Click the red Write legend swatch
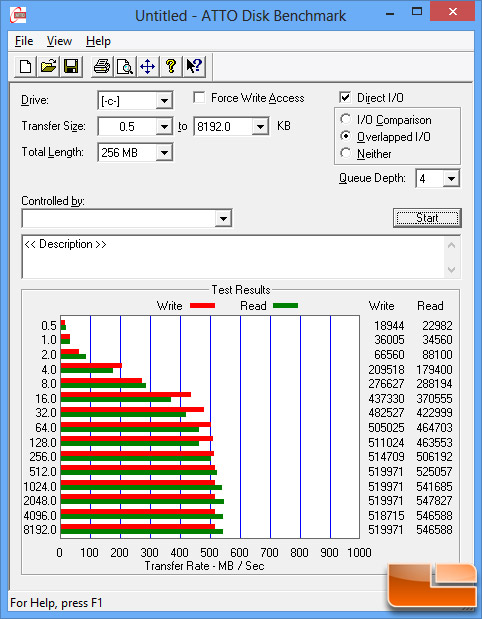Viewport: 482px width, 619px height. (202, 306)
